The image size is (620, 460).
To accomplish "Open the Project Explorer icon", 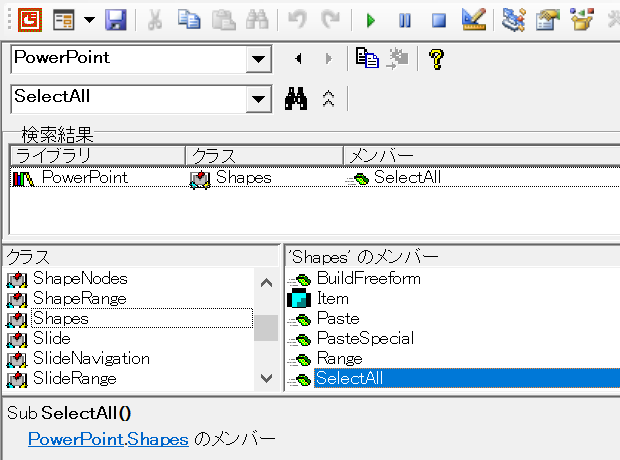I will (514, 19).
